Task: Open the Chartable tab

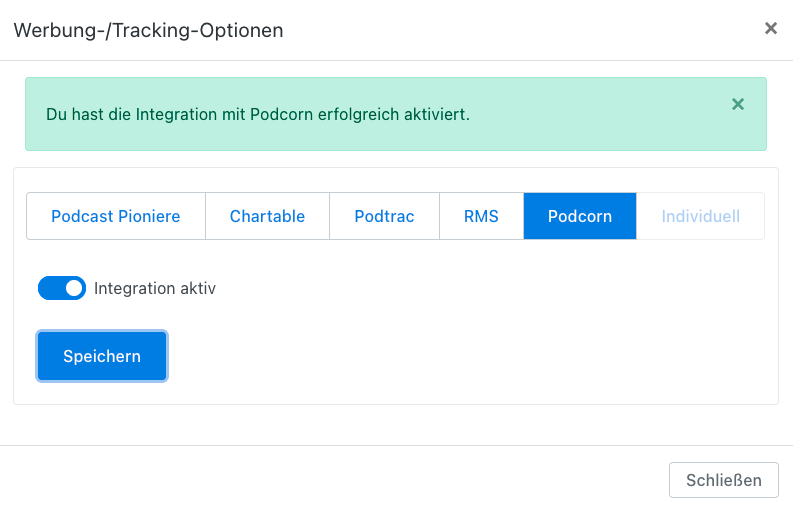Action: [268, 216]
